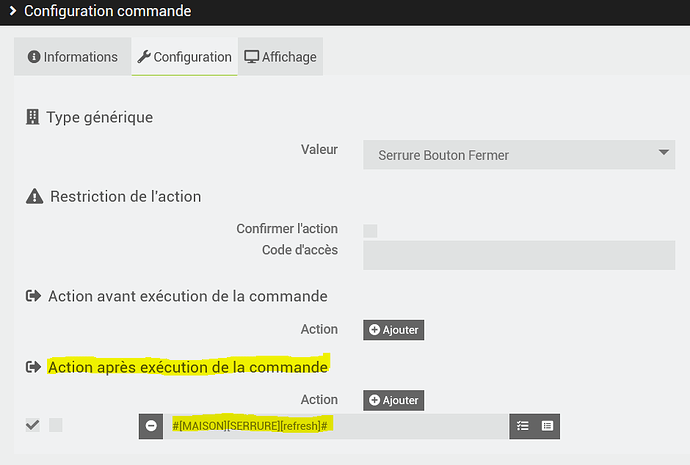Click the Restriction de l'action heading text
This screenshot has height=465, width=690.
tap(125, 196)
